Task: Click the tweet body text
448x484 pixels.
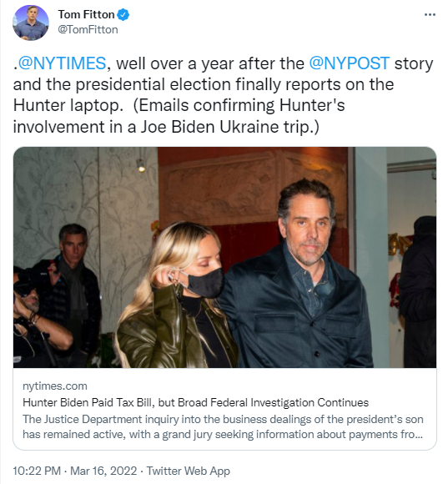Action: tap(223, 95)
